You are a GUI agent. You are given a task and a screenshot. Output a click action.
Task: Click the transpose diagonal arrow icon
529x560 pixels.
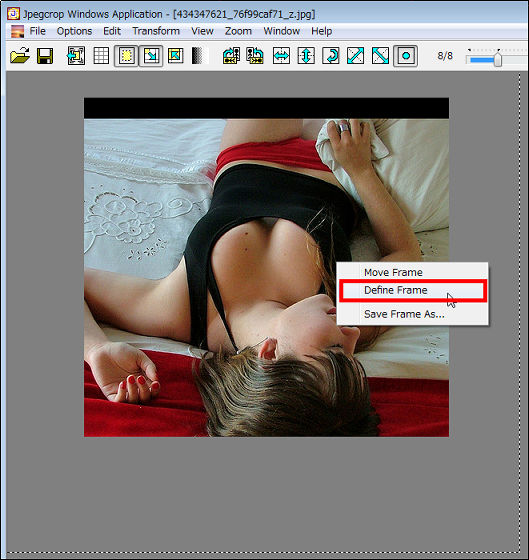click(x=355, y=56)
